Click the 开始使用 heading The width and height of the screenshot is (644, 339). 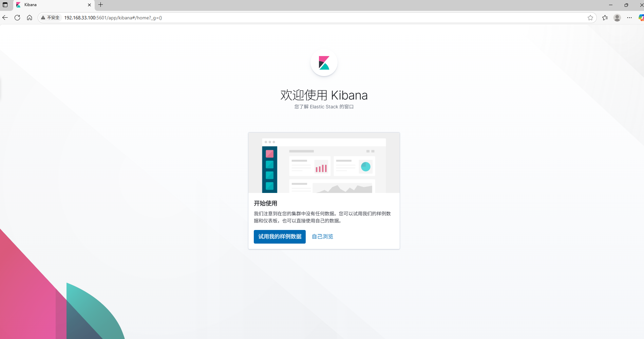(x=266, y=203)
